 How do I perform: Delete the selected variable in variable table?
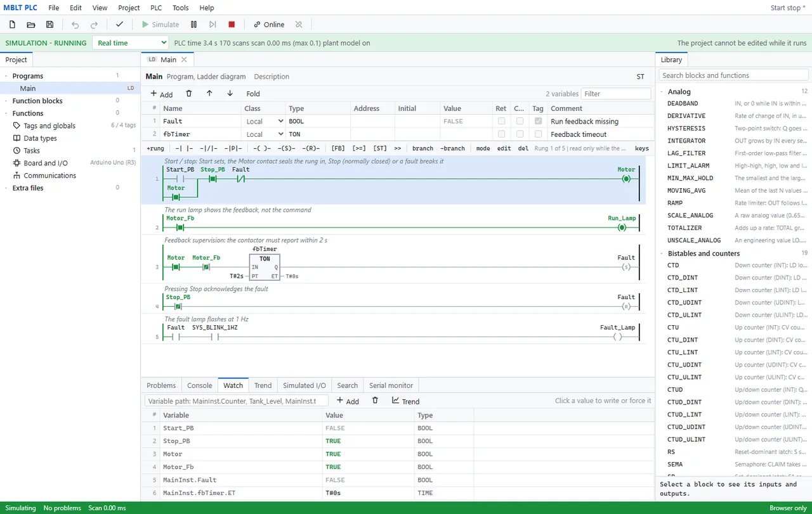[188, 93]
